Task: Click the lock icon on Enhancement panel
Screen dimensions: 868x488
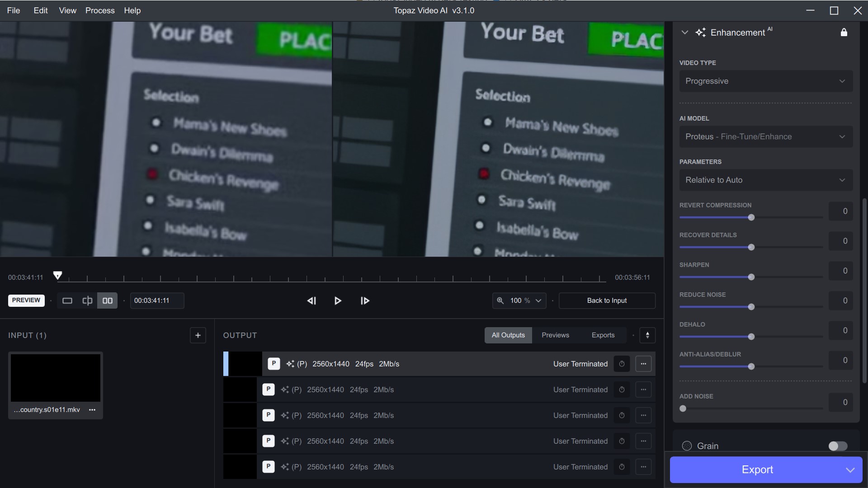Action: pos(844,33)
